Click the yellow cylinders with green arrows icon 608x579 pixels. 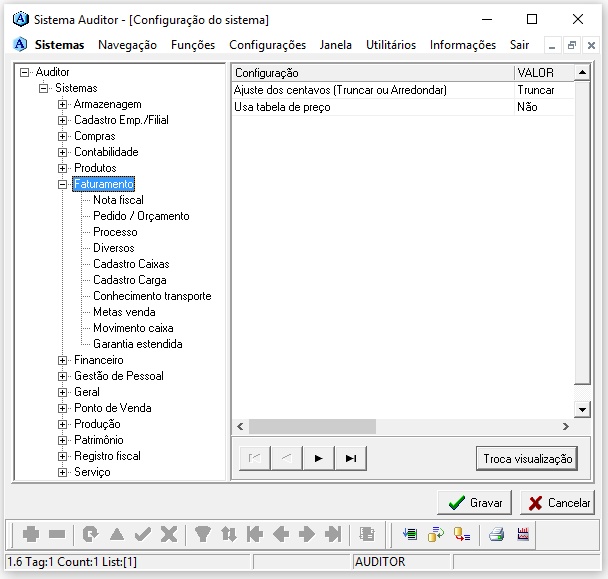pos(436,534)
